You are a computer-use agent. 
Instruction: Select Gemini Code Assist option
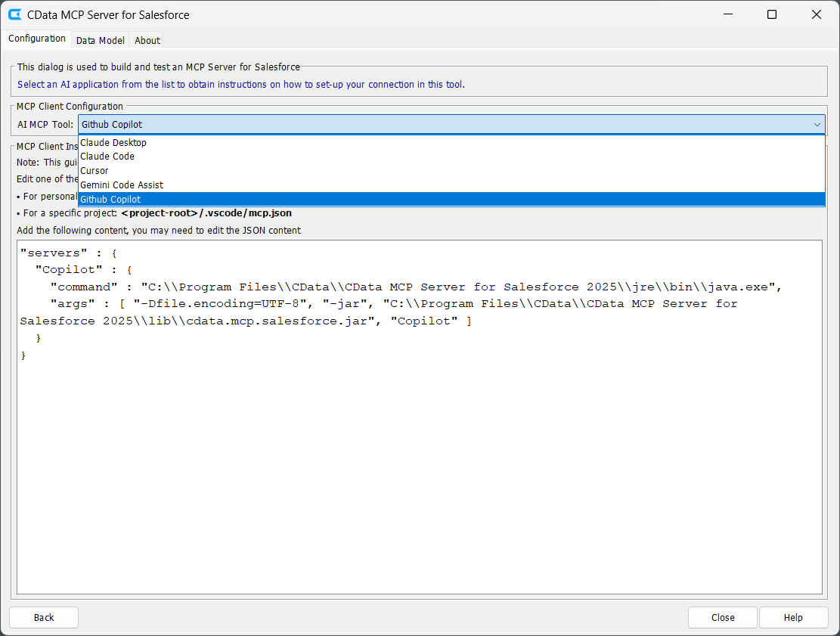(122, 185)
